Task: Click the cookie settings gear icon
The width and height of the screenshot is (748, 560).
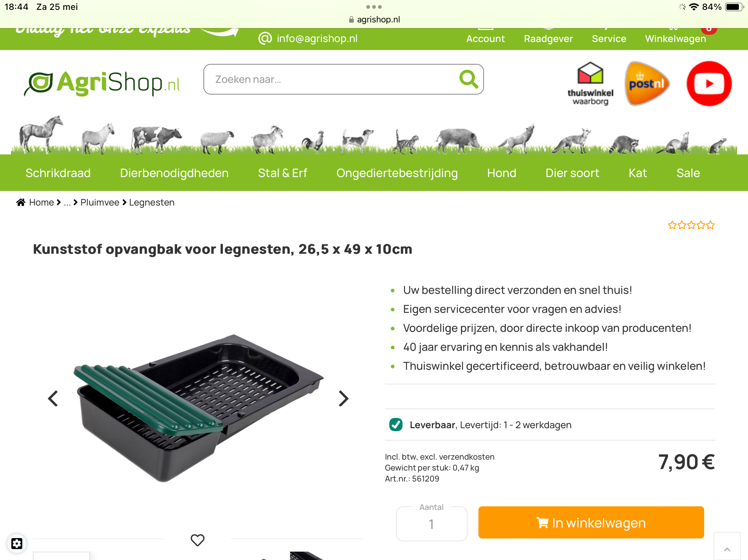Action: [17, 544]
